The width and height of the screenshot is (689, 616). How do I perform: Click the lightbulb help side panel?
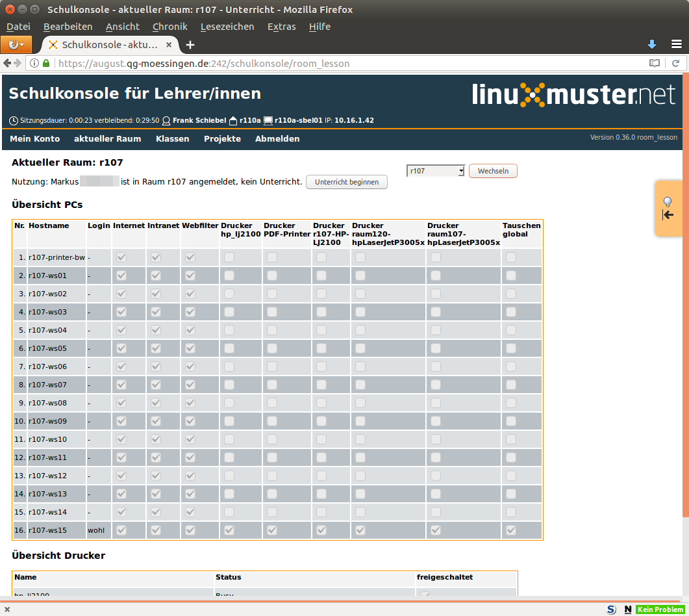coord(668,208)
